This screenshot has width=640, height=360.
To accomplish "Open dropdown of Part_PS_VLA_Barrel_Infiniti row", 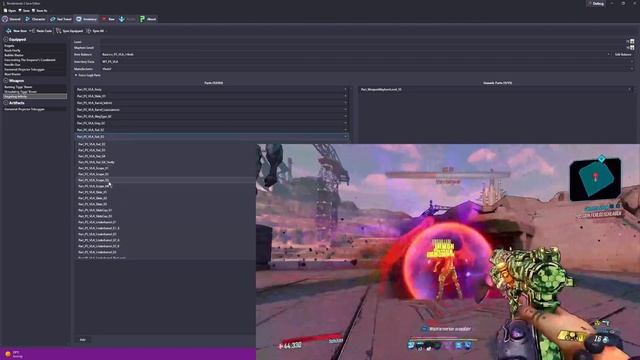I will pos(345,103).
